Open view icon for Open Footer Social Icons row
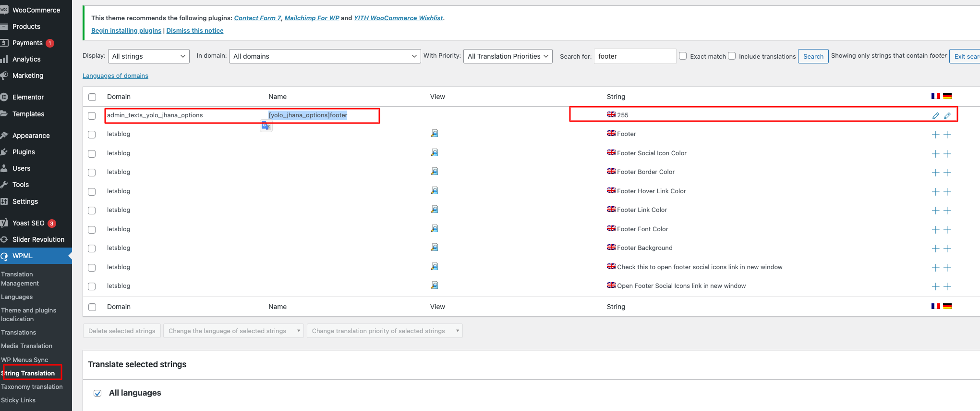This screenshot has height=411, width=980. tap(434, 286)
